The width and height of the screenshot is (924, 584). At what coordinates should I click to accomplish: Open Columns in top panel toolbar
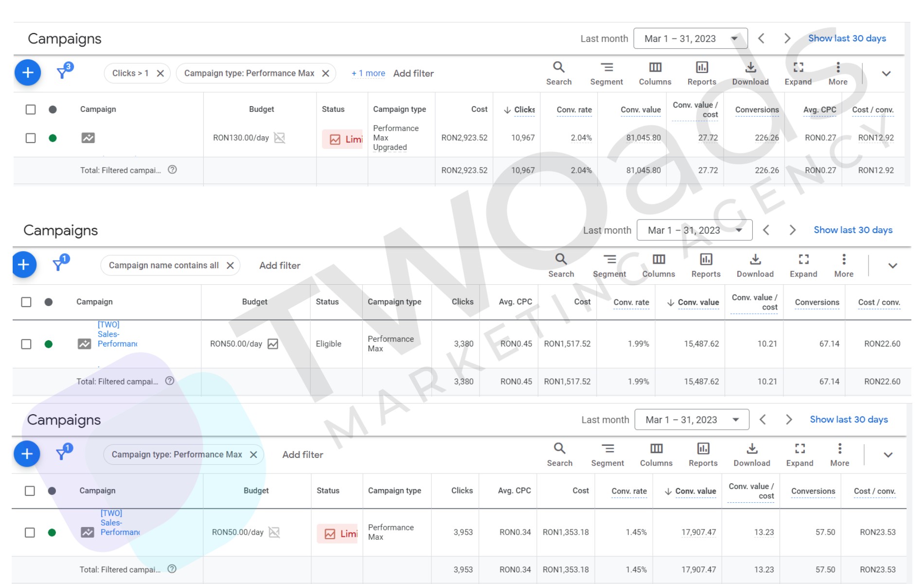655,73
